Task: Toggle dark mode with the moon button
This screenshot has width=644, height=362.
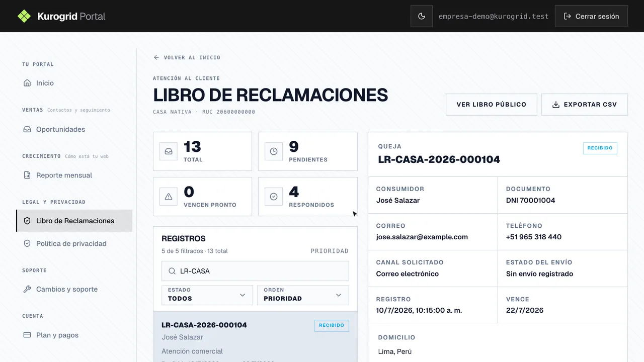Action: pyautogui.click(x=422, y=16)
